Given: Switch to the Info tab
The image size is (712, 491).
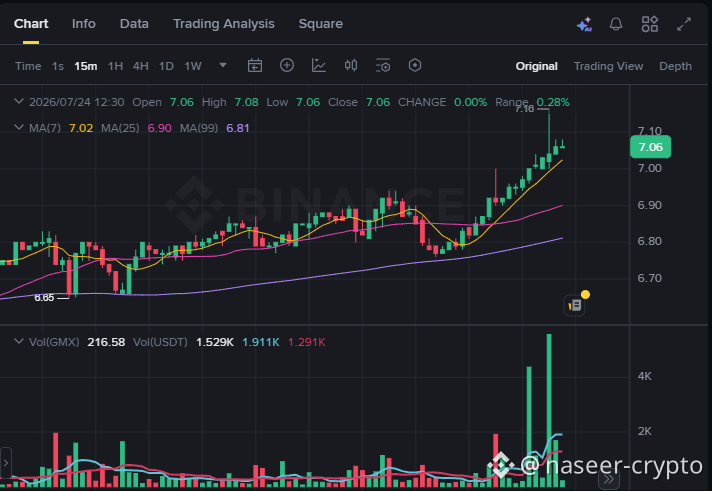Looking at the screenshot, I should click(x=84, y=24).
